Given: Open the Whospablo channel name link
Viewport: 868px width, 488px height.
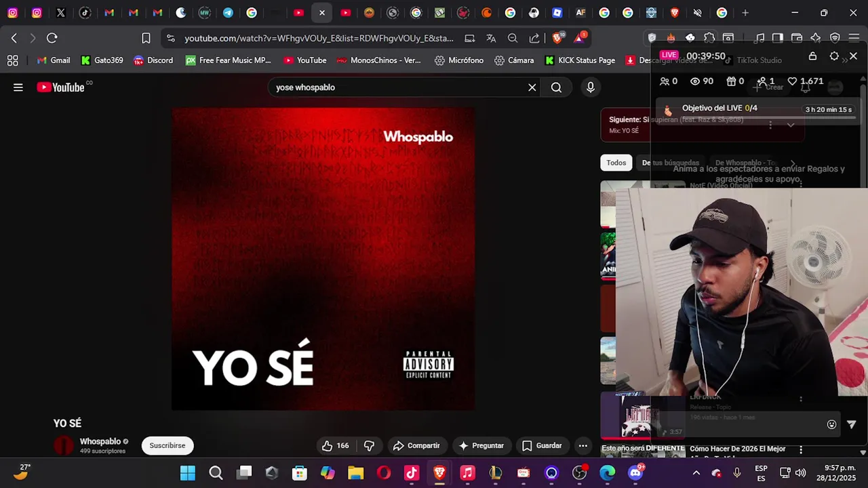Looking at the screenshot, I should click(100, 441).
